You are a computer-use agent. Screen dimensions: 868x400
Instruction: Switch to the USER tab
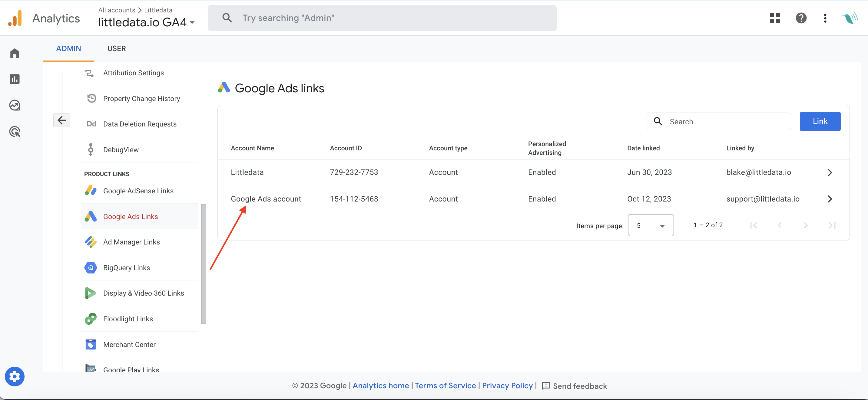[117, 48]
